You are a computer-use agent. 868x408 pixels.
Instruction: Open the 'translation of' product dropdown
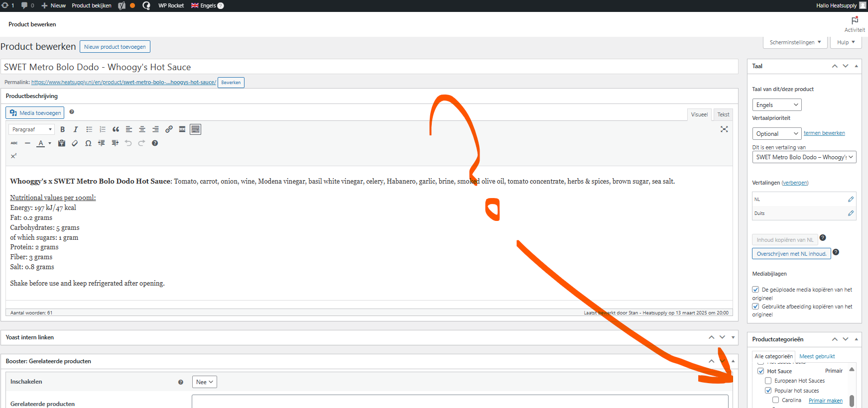pyautogui.click(x=804, y=157)
